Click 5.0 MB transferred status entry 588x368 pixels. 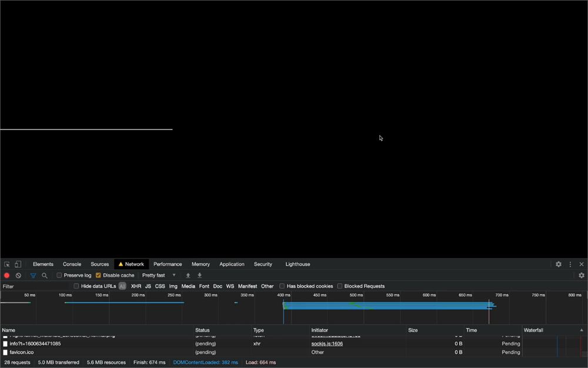point(58,362)
